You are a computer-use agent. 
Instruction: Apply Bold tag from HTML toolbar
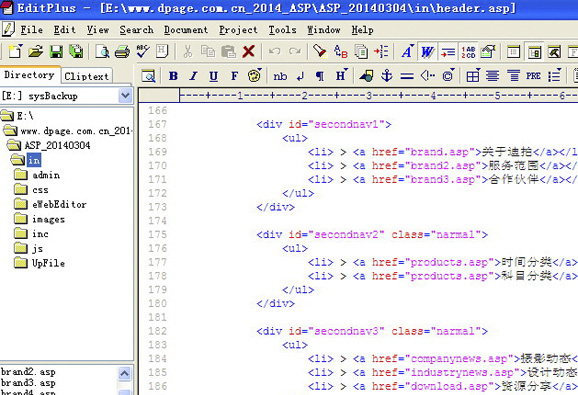[x=173, y=76]
